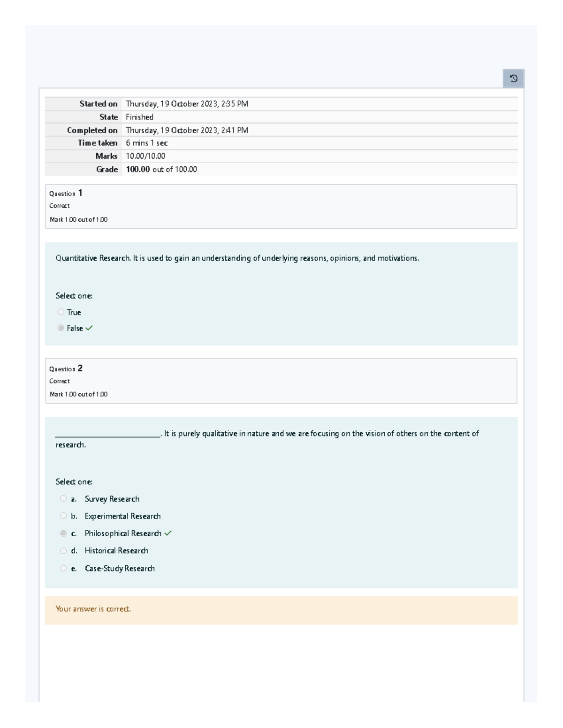Click the Started on date text
The image size is (563, 728).
[187, 104]
